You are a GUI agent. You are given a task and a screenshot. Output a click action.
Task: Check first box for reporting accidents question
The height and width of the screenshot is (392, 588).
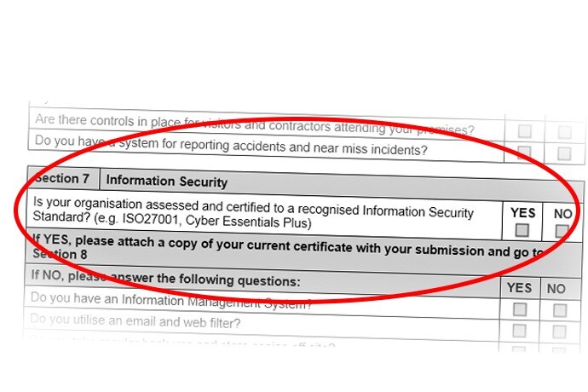(525, 153)
